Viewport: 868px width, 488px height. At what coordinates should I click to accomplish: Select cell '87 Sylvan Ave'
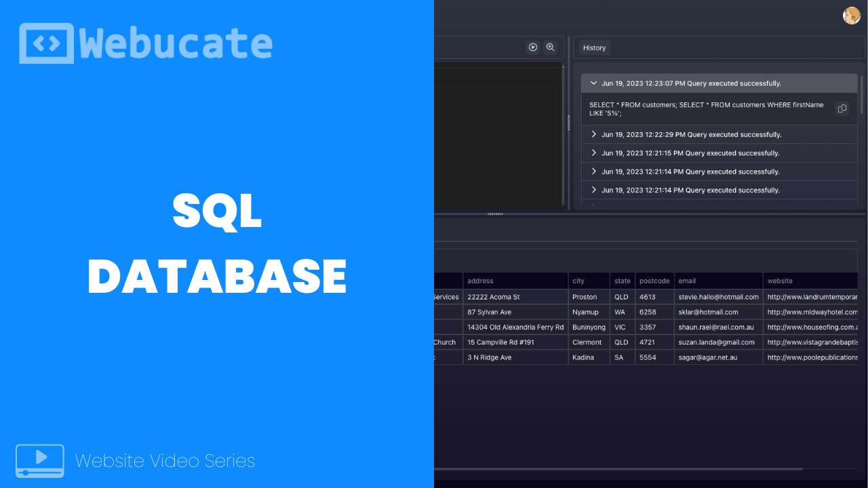tap(515, 312)
